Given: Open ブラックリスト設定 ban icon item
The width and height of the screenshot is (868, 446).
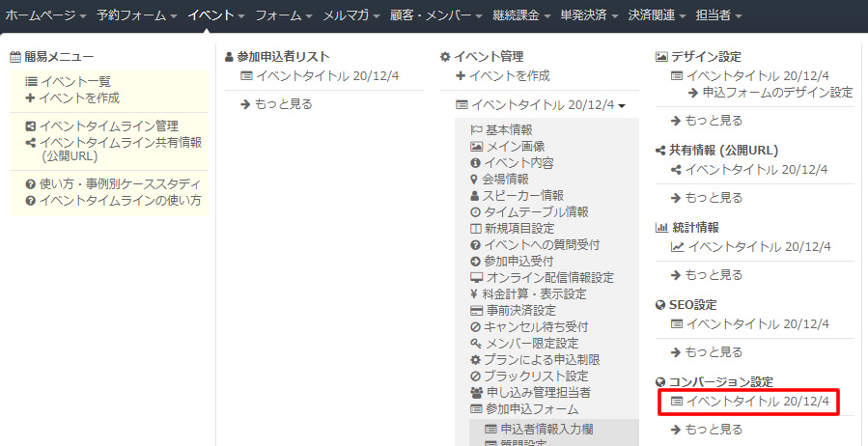Looking at the screenshot, I should coord(536,376).
